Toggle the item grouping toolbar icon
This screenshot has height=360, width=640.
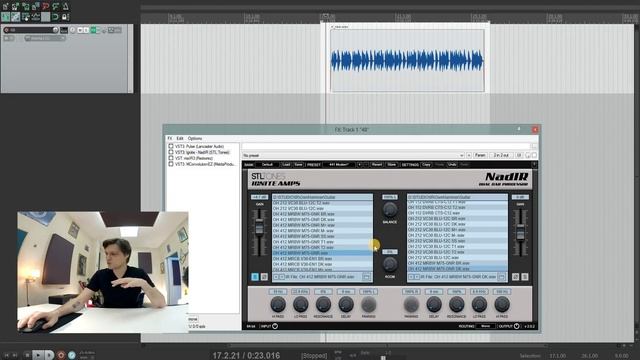pyautogui.click(x=16, y=17)
